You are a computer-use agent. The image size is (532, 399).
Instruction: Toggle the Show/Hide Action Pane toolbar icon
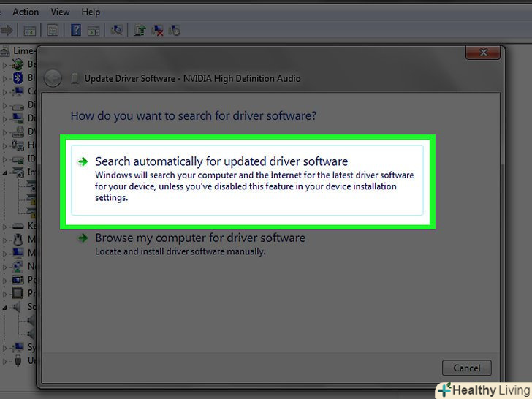94,31
